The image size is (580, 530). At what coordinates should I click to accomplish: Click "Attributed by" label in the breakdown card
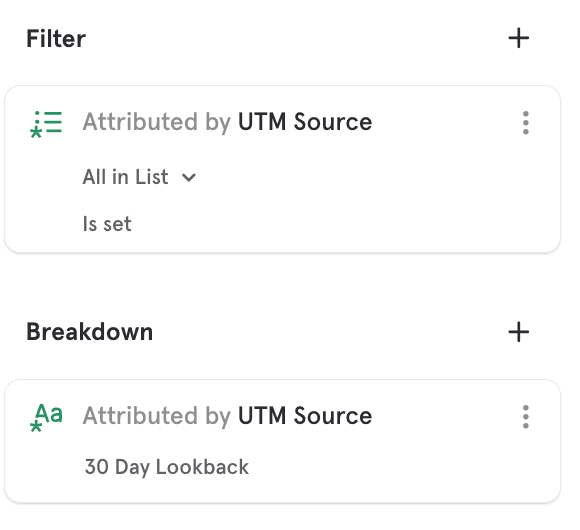(157, 416)
